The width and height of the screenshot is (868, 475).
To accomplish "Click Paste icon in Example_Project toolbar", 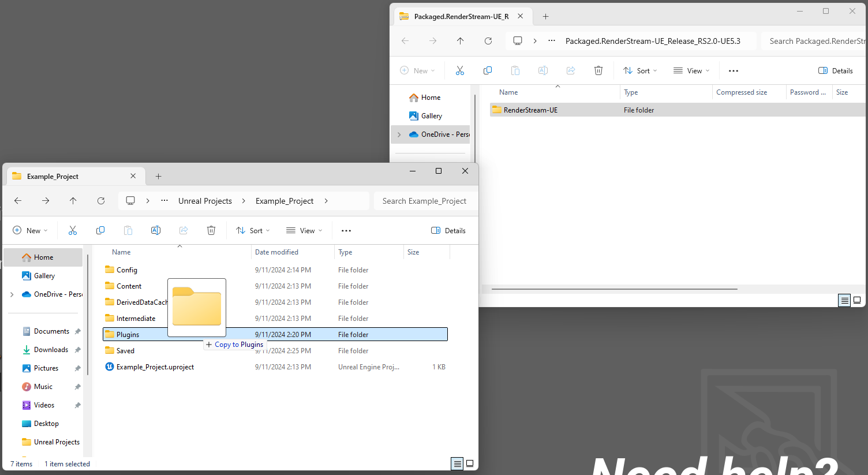I will (128, 230).
